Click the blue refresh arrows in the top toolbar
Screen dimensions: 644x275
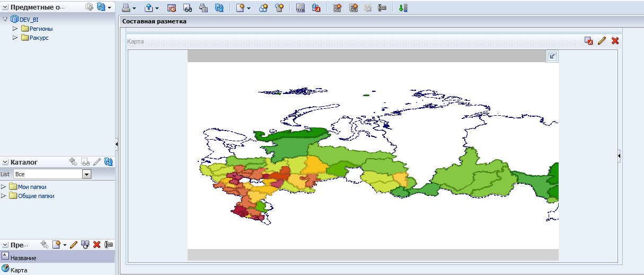coord(219,8)
